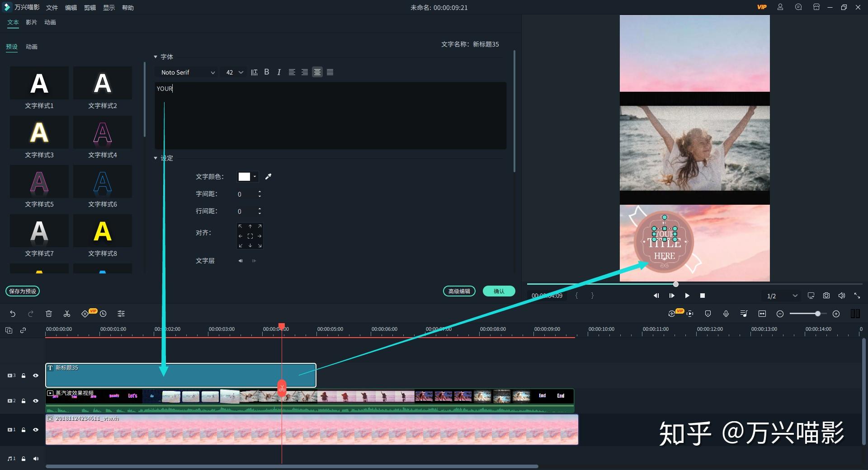
Task: Click the trash delete icon
Action: coord(49,314)
